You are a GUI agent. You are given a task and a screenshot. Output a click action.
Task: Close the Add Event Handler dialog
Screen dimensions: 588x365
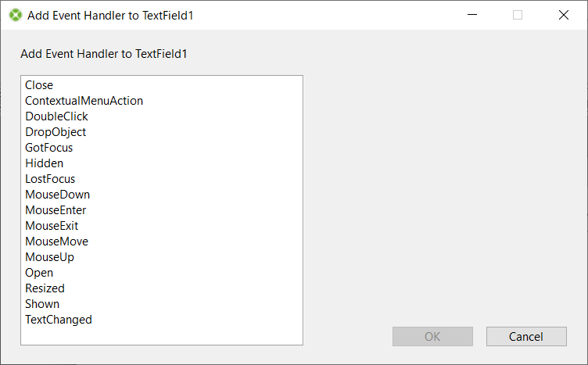563,15
